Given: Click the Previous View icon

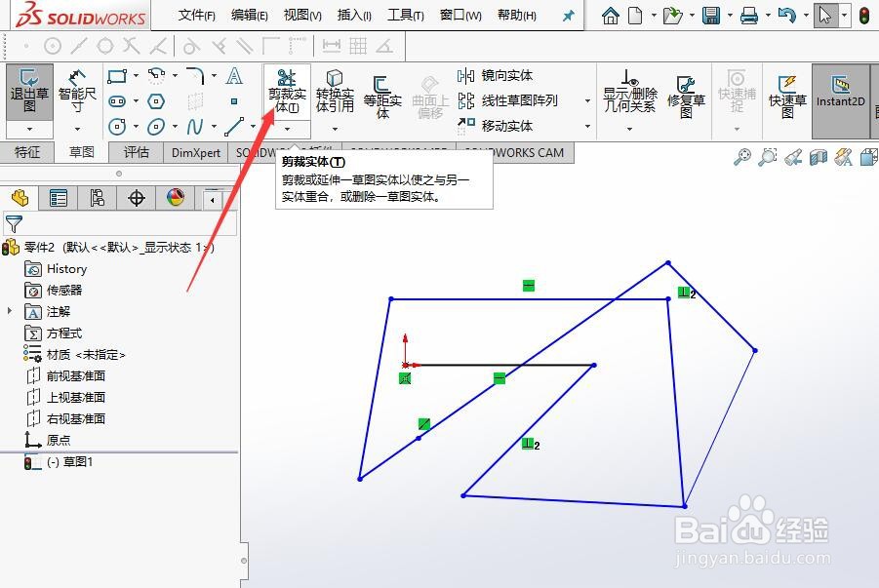Looking at the screenshot, I should [793, 158].
